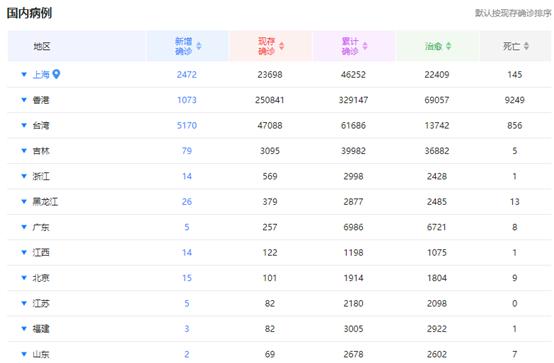Click Fujian recovered value 2922
The width and height of the screenshot is (554, 363).
coord(437,329)
